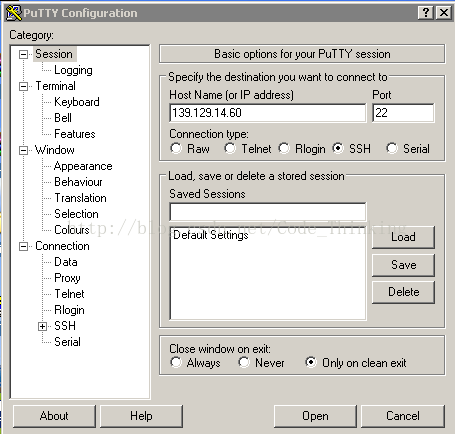Expand the SSH tree node
The width and height of the screenshot is (455, 434).
tap(42, 326)
